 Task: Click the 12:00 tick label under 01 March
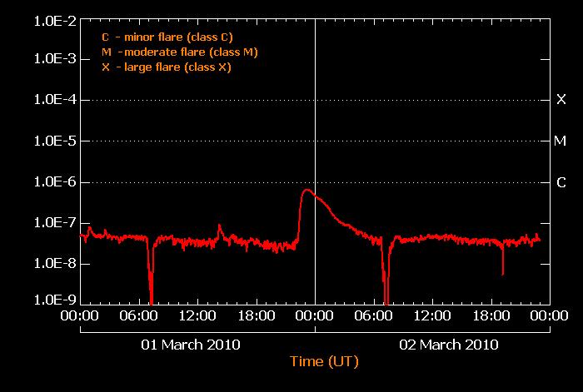coord(197,317)
